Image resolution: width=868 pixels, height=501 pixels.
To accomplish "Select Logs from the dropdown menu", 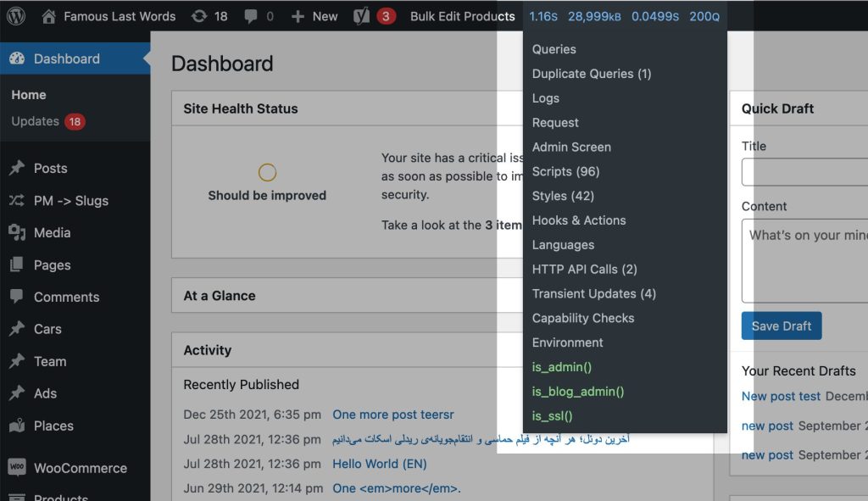I will [546, 98].
